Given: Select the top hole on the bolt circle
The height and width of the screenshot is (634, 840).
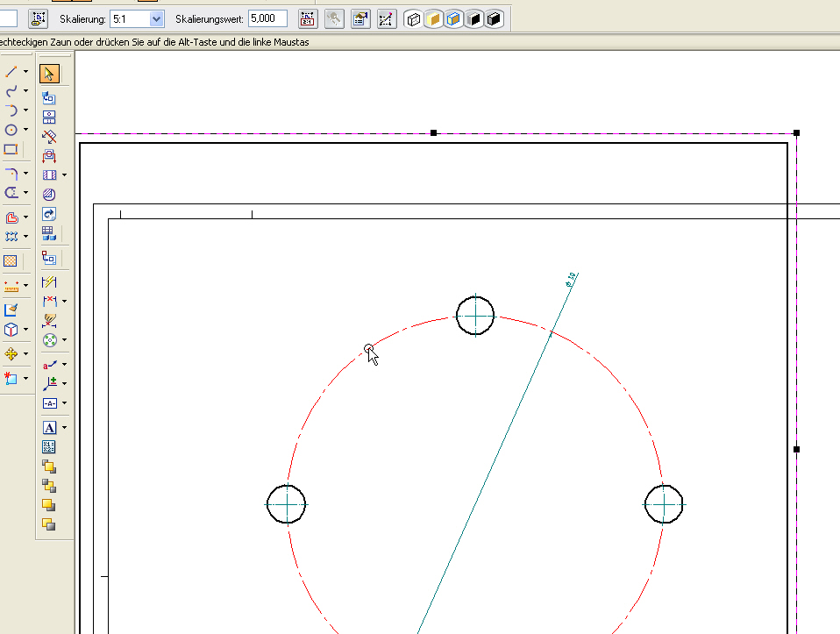Looking at the screenshot, I should click(475, 316).
